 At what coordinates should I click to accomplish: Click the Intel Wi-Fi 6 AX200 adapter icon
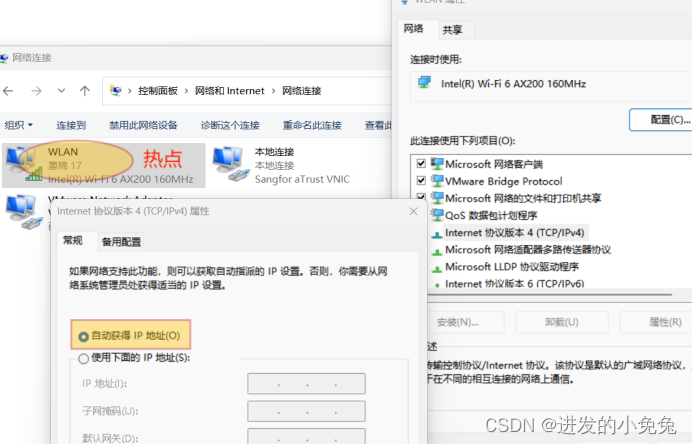tap(424, 83)
